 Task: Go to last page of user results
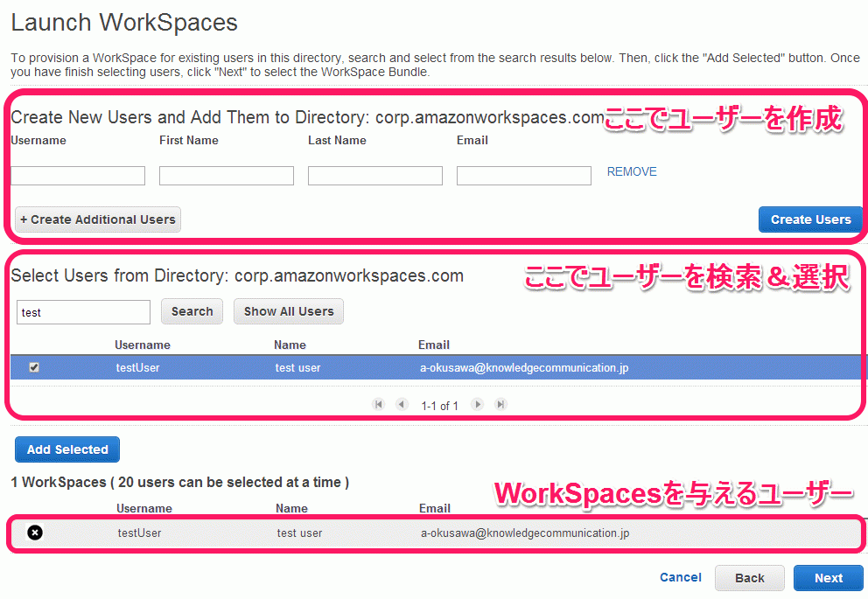click(x=500, y=404)
